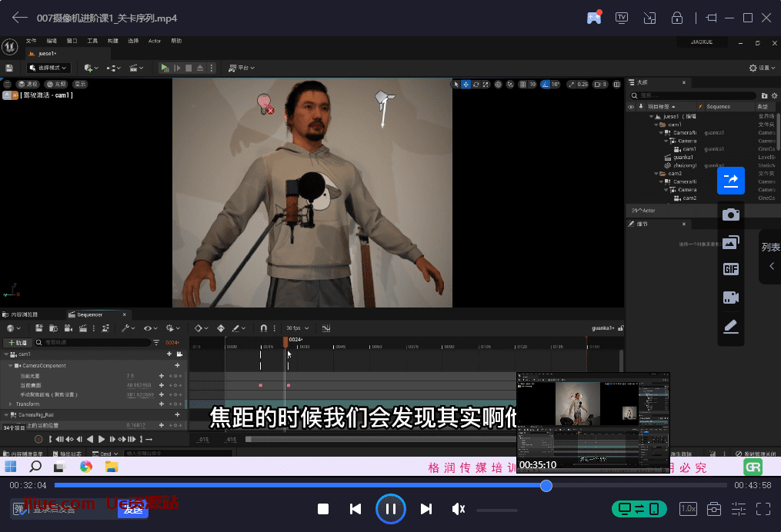
Task: Open the 1.0x playback speed menu
Action: tap(688, 509)
